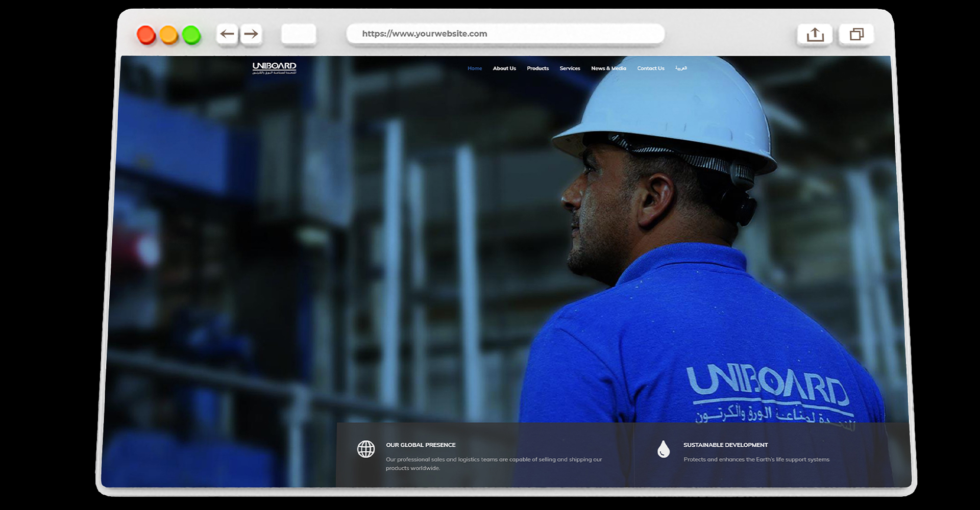Go to the Home navigation item
The width and height of the screenshot is (980, 510).
coord(475,68)
